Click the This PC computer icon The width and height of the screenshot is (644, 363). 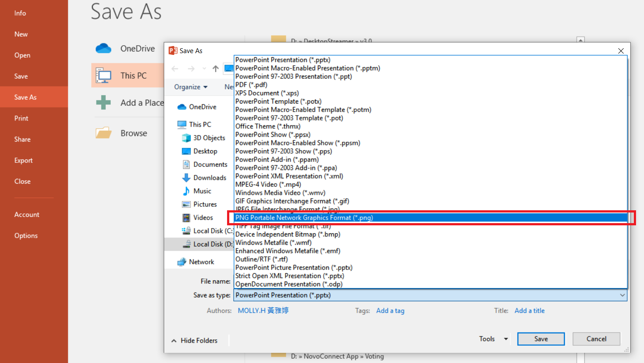pyautogui.click(x=103, y=76)
